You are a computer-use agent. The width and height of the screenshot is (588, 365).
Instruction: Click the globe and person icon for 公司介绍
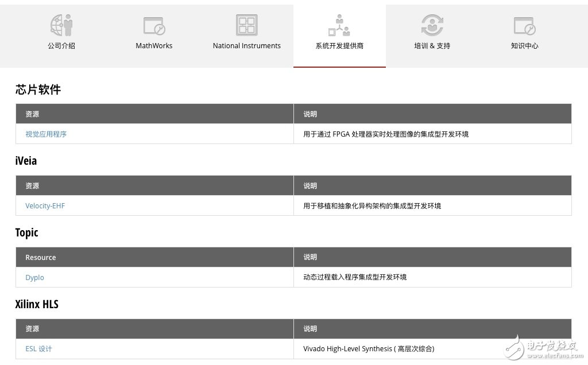(x=61, y=25)
